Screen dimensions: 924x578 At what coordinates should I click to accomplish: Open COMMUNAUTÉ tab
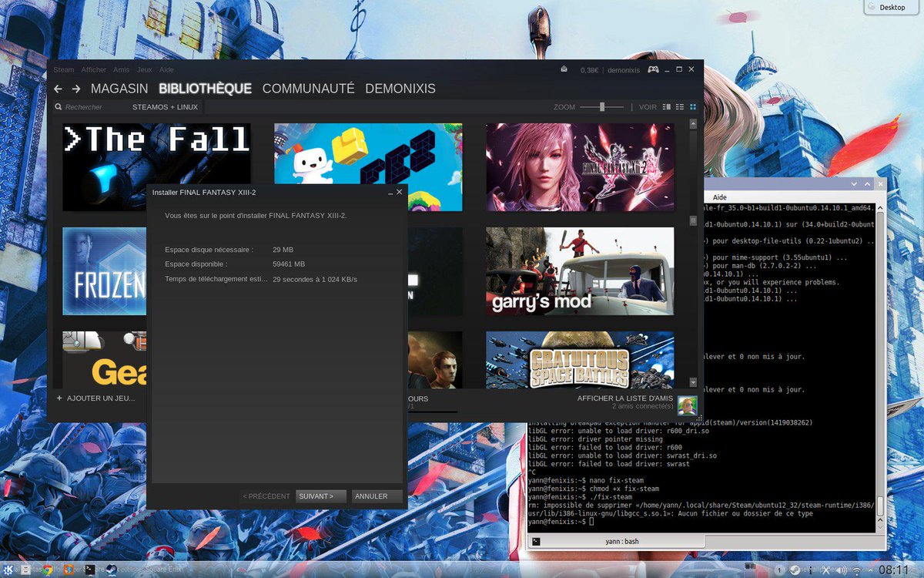(x=309, y=89)
